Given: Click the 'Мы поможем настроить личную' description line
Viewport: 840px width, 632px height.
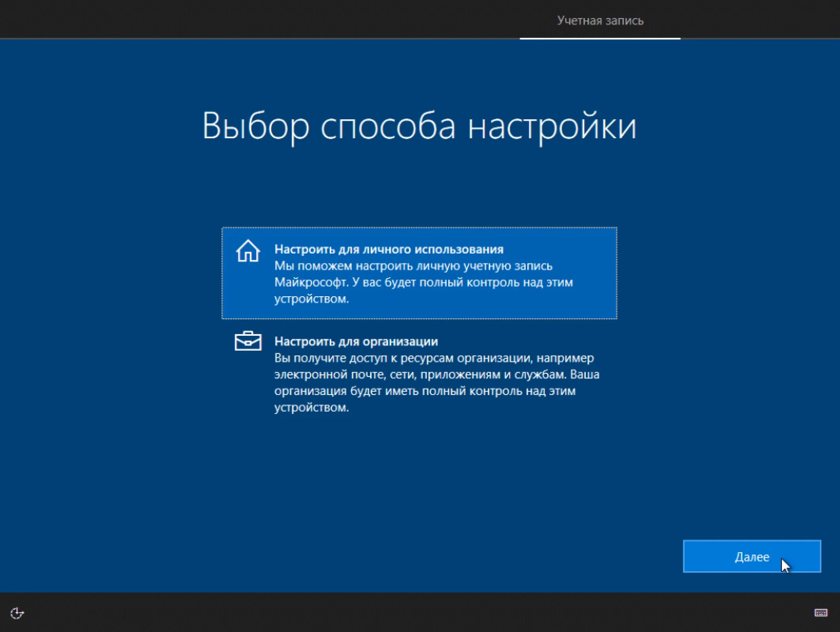Looking at the screenshot, I should (413, 266).
